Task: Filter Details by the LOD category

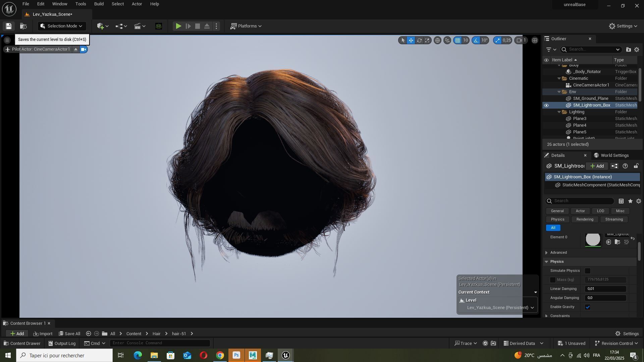Action: (600, 211)
